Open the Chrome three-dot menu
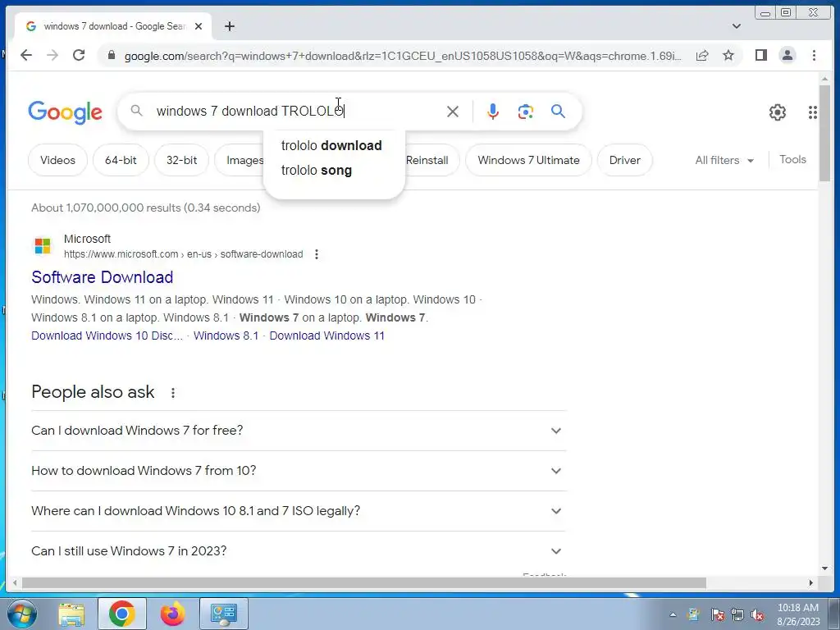Viewport: 840px width, 630px height. coord(814,55)
